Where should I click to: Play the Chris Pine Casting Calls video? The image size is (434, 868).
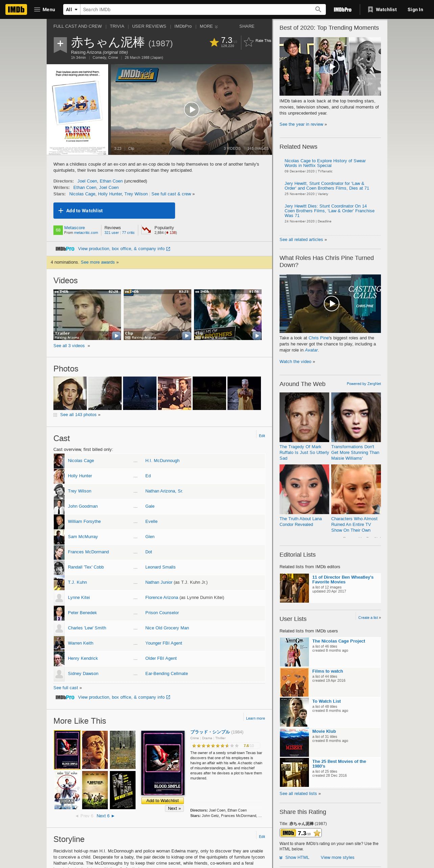pos(331,304)
